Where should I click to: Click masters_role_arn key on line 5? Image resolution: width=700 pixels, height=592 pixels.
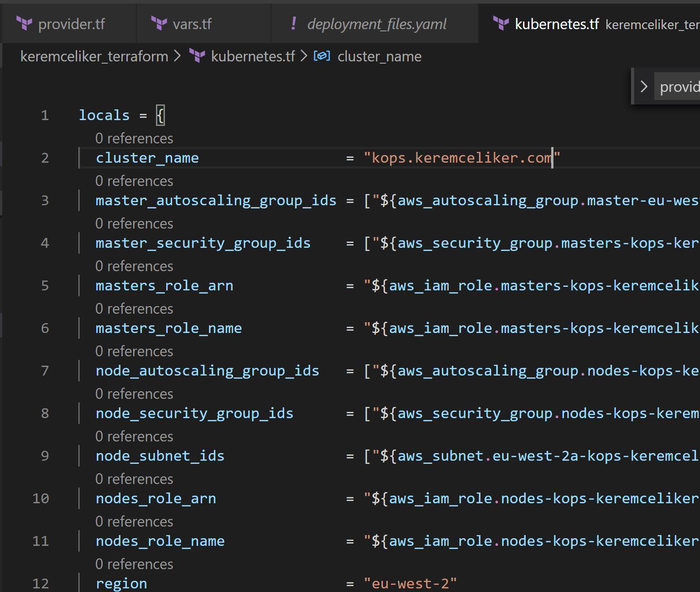click(164, 285)
